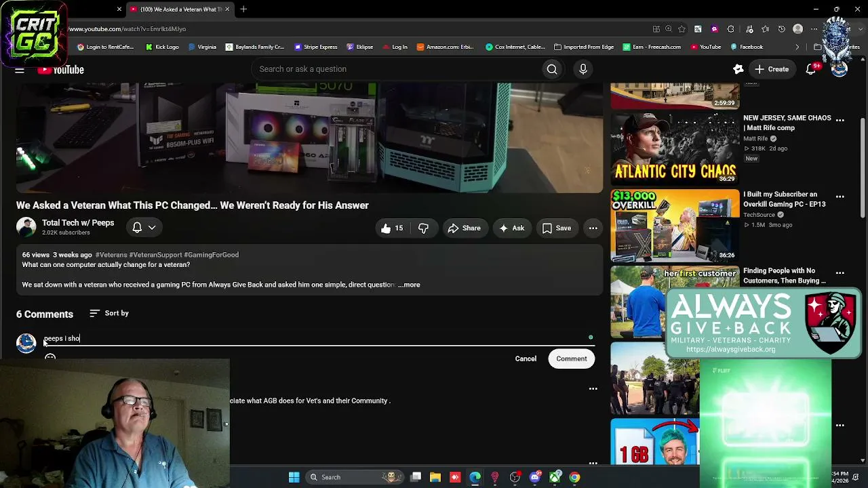Like the video with thumbs-up icon
The image size is (868, 488).
pyautogui.click(x=392, y=228)
